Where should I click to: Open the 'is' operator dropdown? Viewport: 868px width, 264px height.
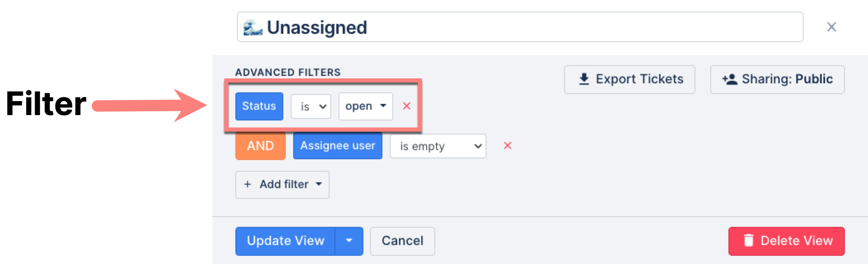[x=311, y=106]
